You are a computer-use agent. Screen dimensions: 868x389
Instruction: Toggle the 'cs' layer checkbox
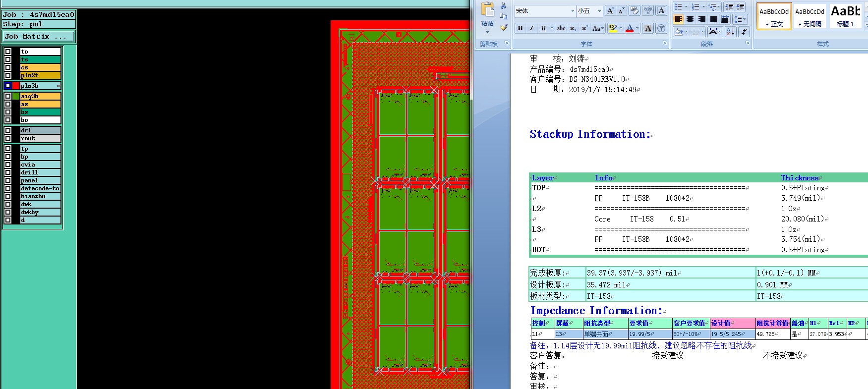coord(8,67)
